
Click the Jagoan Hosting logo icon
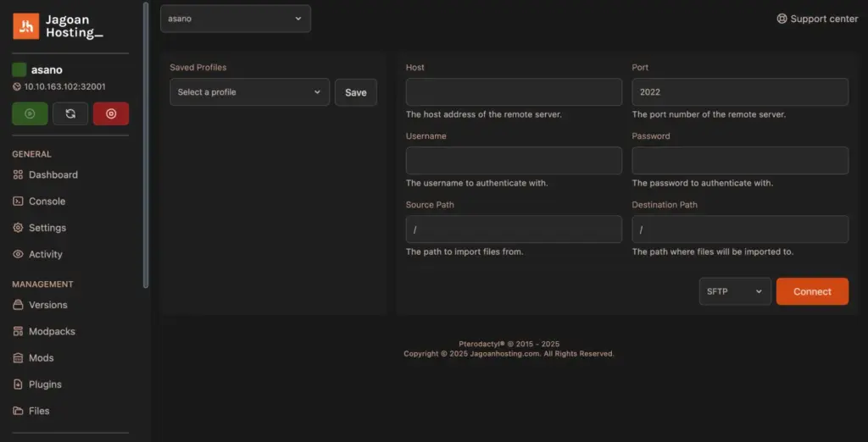[x=26, y=26]
